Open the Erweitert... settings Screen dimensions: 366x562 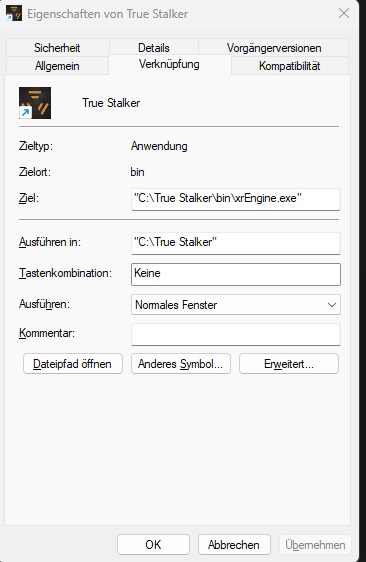pyautogui.click(x=289, y=364)
